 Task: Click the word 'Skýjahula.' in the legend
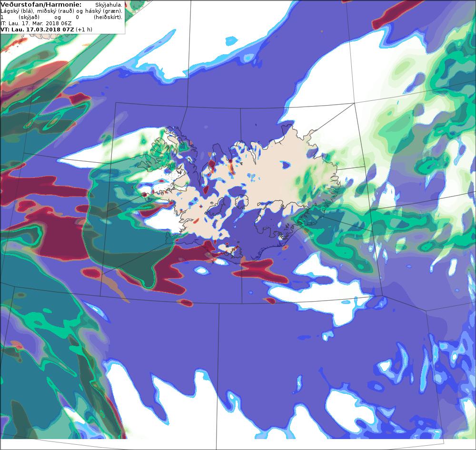coord(109,5)
